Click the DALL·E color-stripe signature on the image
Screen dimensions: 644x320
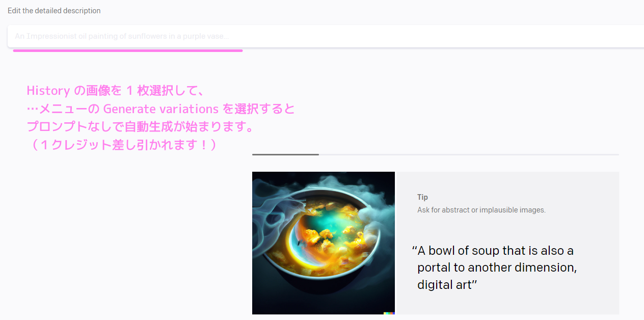click(x=389, y=313)
